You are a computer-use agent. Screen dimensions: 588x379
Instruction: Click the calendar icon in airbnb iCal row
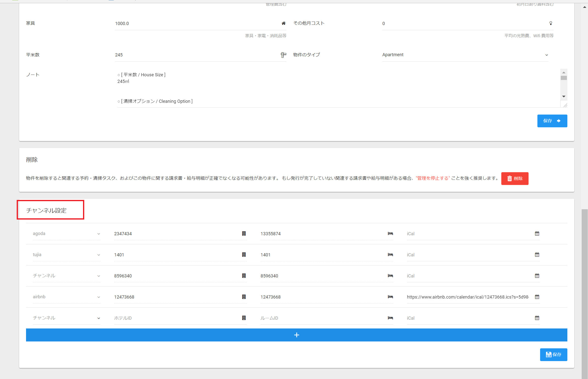tap(537, 297)
